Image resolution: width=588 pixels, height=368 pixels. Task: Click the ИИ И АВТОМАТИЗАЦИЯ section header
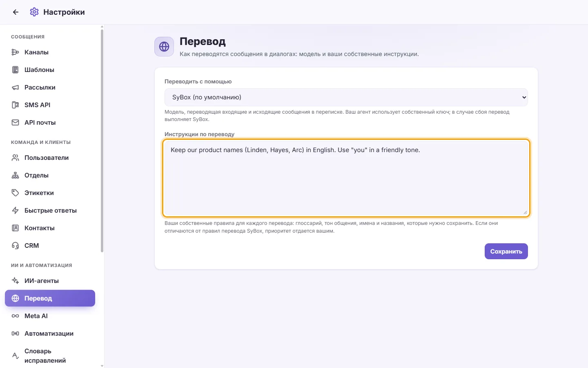42,265
